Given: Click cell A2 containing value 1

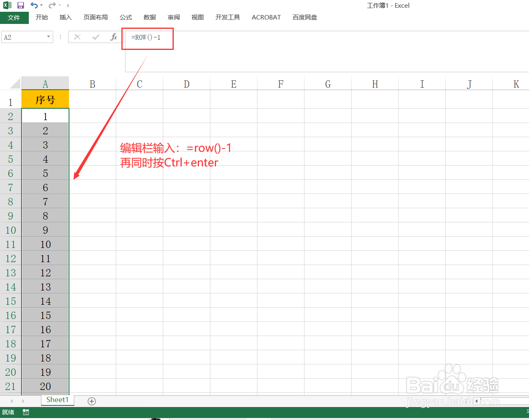Looking at the screenshot, I should point(45,116).
